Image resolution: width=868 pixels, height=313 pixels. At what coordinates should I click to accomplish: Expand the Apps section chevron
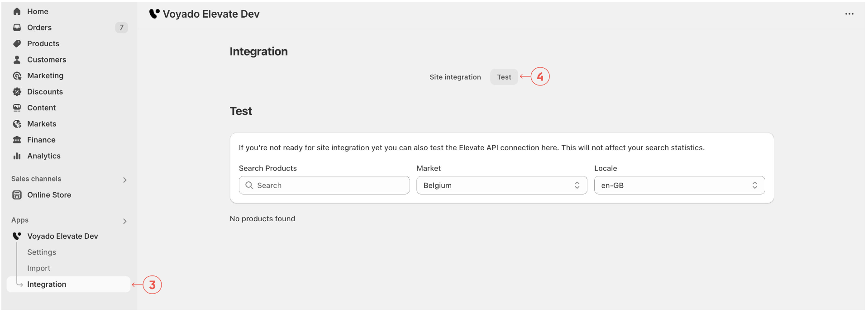coord(125,221)
